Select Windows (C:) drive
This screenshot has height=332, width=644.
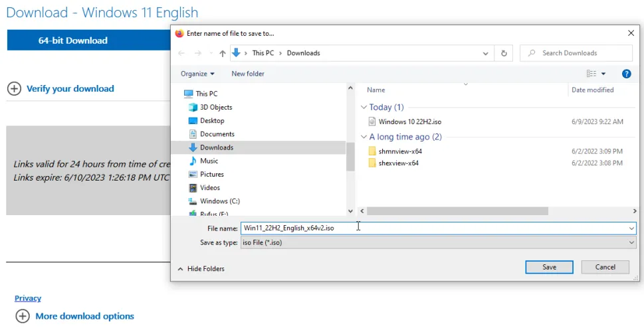pyautogui.click(x=219, y=201)
